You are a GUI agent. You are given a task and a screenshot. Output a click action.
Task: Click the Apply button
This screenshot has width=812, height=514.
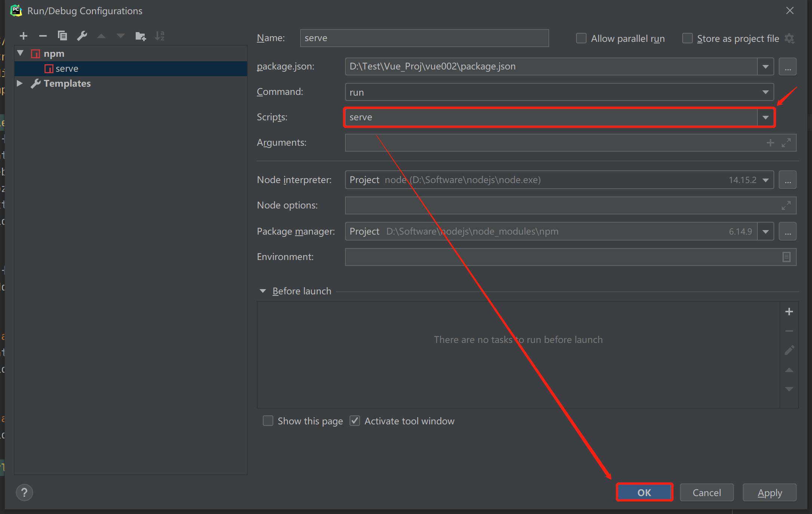click(x=770, y=493)
